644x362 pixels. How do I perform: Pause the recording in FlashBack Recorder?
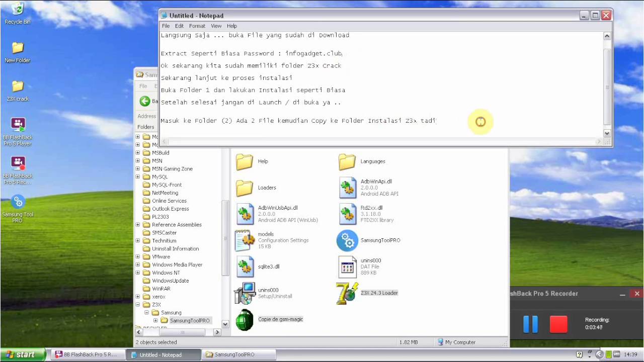tap(530, 324)
